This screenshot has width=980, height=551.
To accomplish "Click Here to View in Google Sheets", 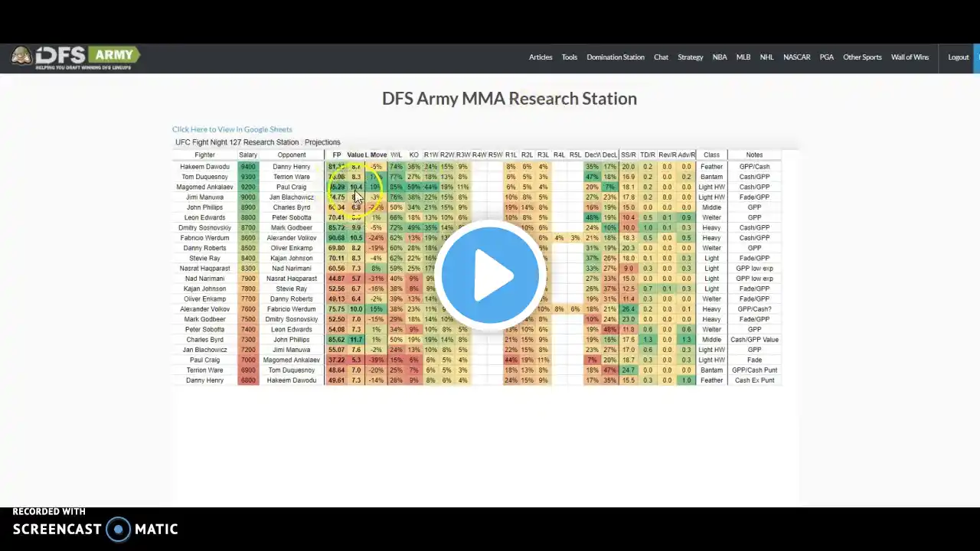I will [x=232, y=129].
